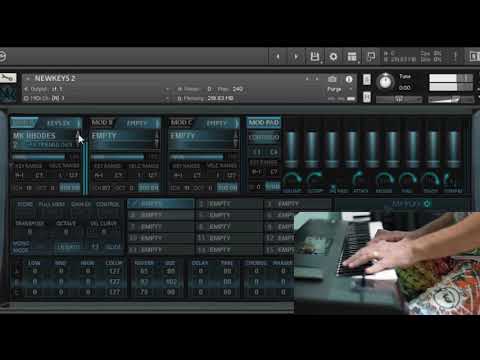Take a snapshot using the camera icon
The height and width of the screenshot is (360, 480).
point(332,79)
